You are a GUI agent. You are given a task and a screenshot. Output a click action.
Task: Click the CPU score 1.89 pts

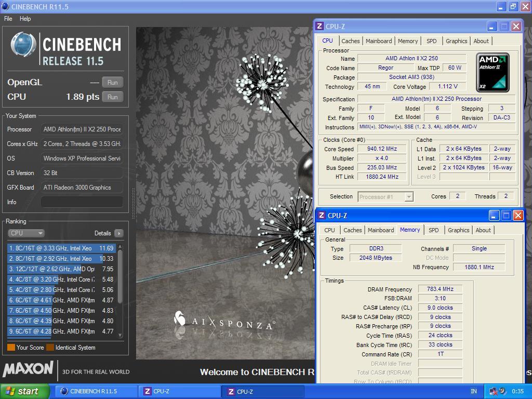click(x=83, y=97)
